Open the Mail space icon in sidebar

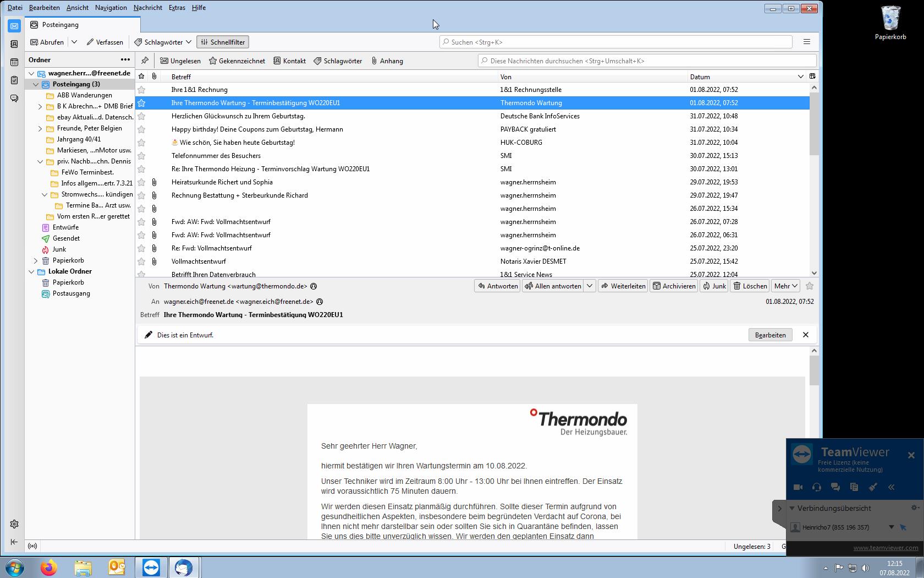click(x=14, y=26)
